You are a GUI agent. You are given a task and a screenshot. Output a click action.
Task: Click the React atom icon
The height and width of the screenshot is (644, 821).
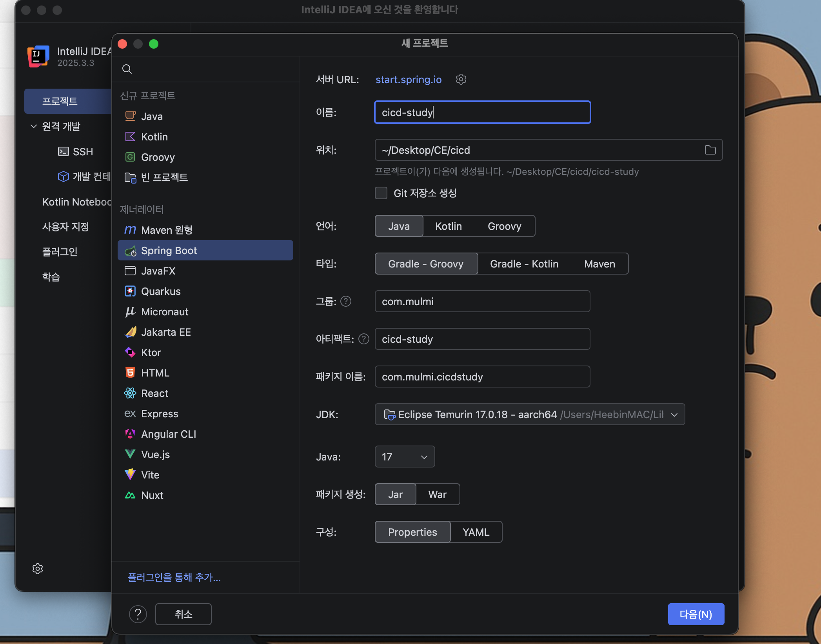click(130, 393)
